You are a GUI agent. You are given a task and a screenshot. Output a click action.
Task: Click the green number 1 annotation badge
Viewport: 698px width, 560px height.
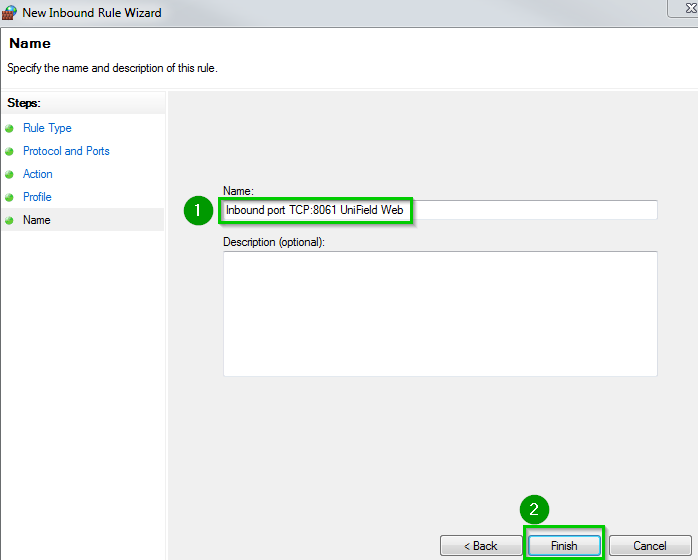(198, 210)
